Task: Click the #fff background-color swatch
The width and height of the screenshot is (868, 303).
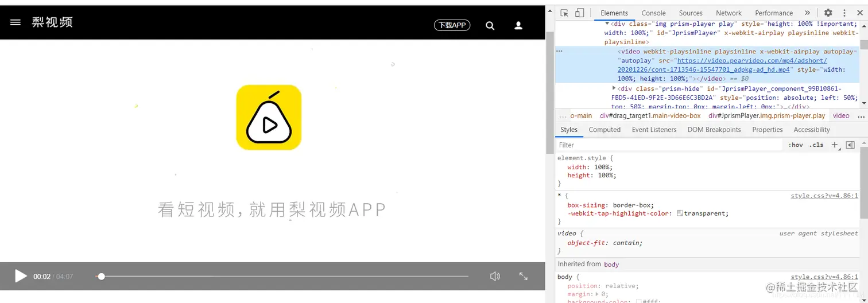Action: coord(638,301)
